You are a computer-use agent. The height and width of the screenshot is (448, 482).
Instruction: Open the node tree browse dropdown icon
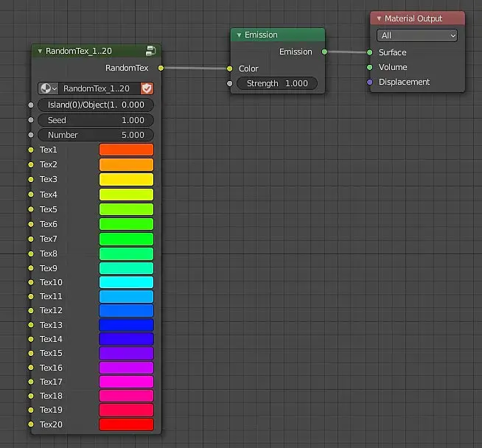[x=49, y=88]
